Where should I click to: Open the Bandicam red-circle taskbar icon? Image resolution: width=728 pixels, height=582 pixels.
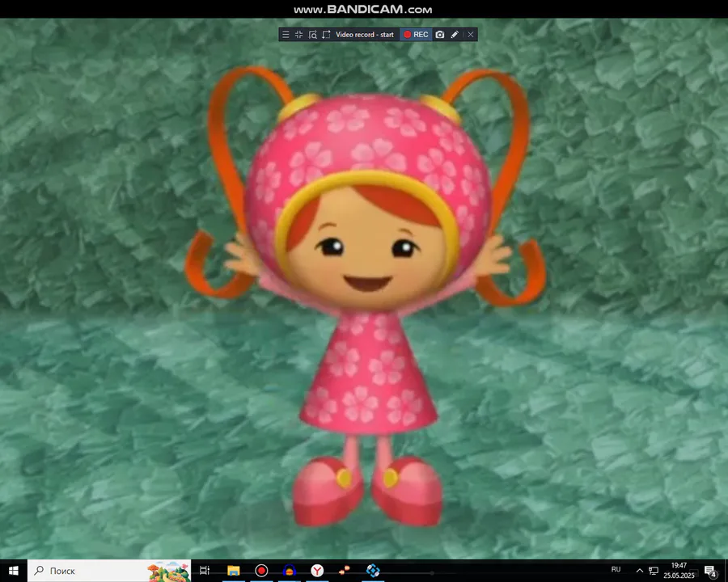[261, 571]
